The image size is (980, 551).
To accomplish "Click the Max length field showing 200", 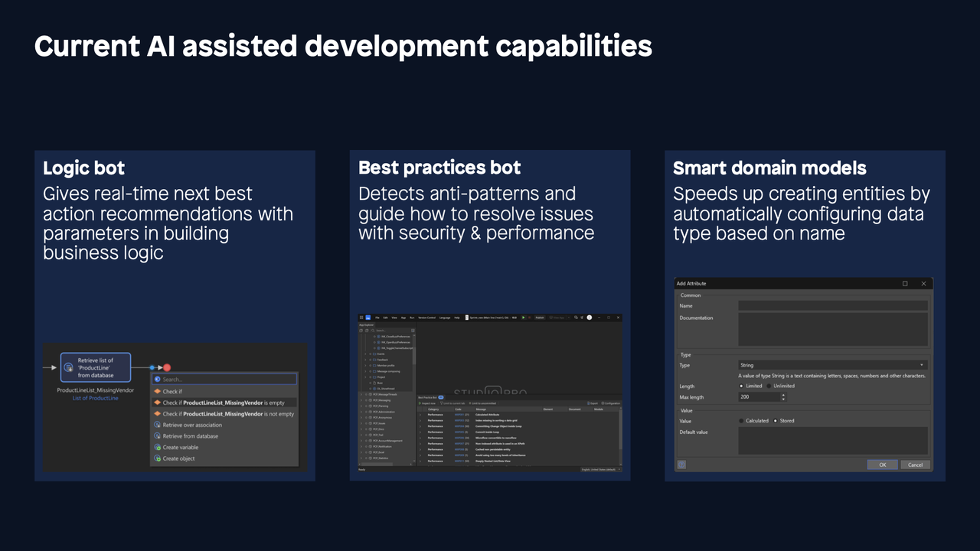I will (x=759, y=397).
